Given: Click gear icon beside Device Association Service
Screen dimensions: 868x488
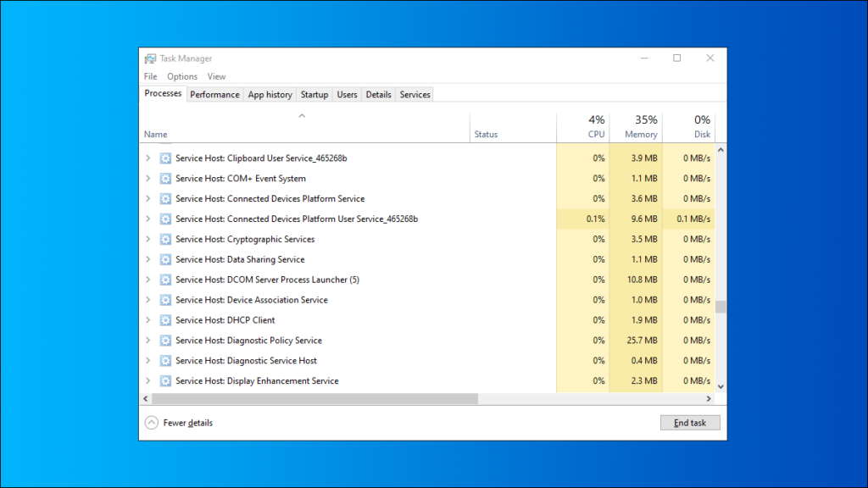Looking at the screenshot, I should [x=165, y=300].
